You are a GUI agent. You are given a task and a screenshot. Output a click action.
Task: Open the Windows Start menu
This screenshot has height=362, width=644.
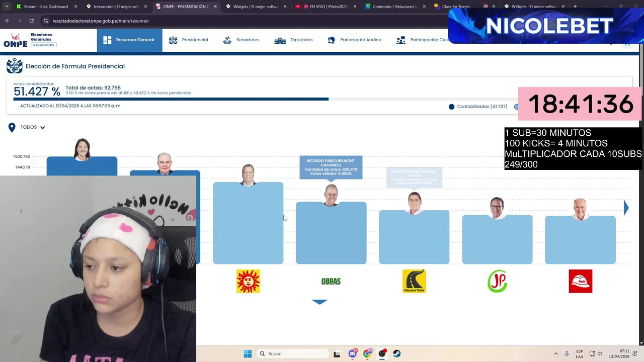pyautogui.click(x=248, y=353)
